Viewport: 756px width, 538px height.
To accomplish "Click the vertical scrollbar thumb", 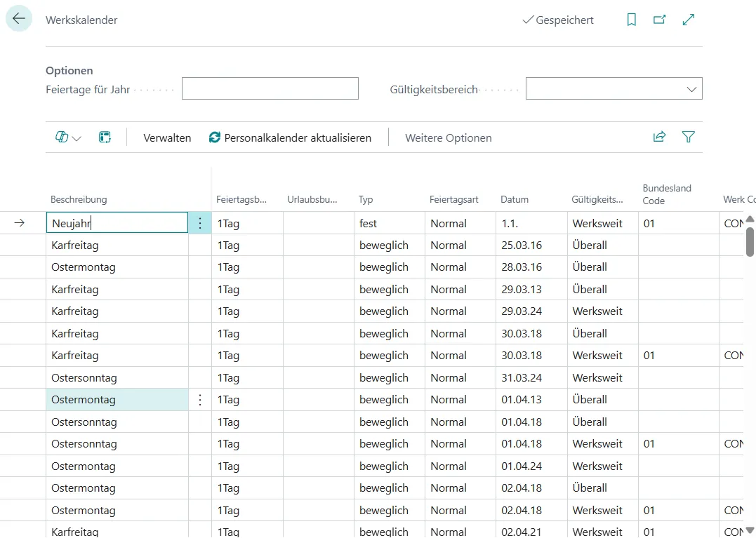I will click(x=750, y=240).
